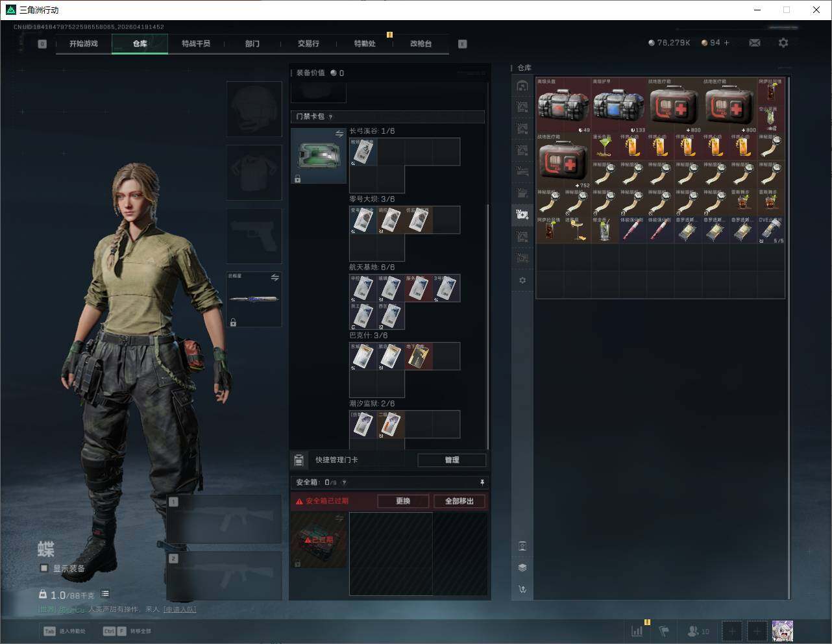Click the flag icon in bottom bar

coord(664,630)
